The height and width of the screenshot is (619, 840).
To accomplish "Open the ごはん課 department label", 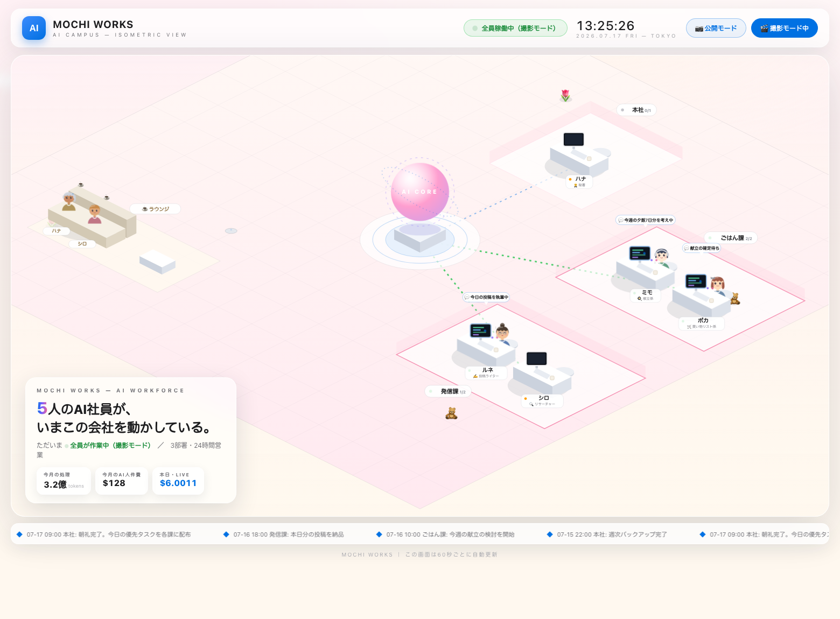I will pos(731,238).
